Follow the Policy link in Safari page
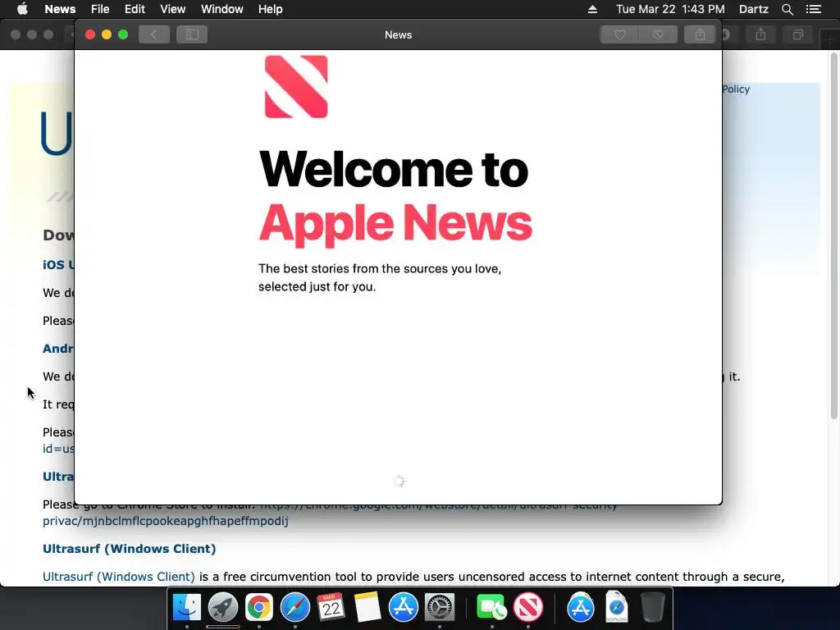840x630 pixels. point(736,89)
